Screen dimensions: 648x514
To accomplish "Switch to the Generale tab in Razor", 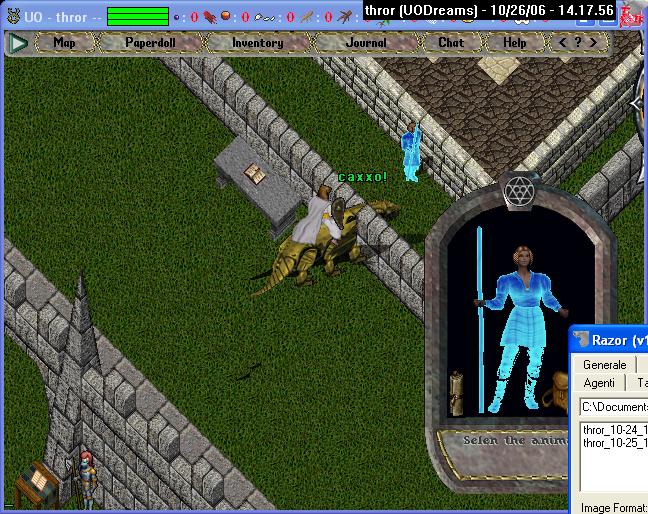I will 604,365.
